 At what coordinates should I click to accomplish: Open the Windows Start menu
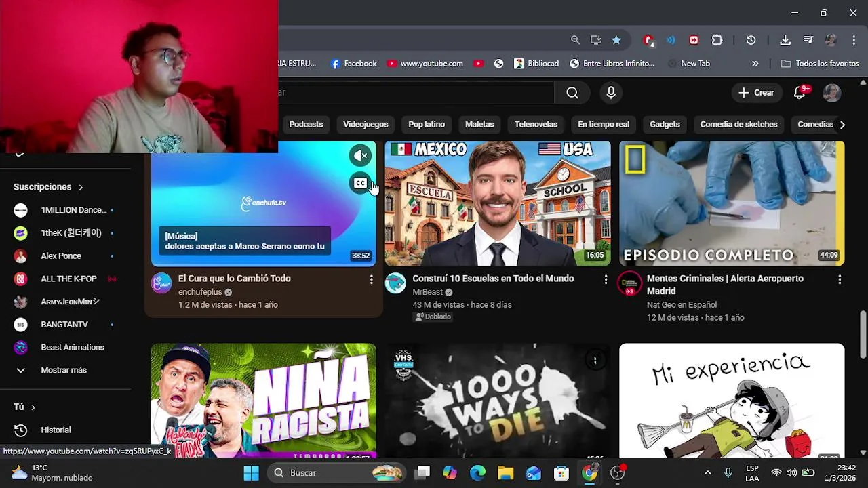251,473
